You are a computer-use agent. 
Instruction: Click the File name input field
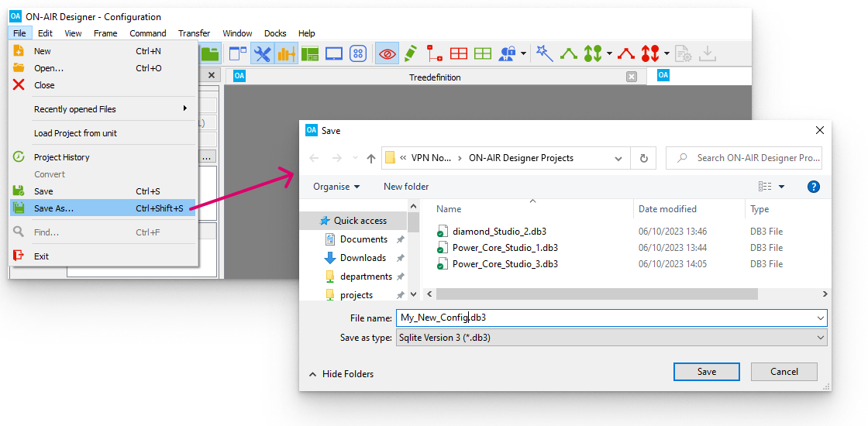(x=604, y=318)
